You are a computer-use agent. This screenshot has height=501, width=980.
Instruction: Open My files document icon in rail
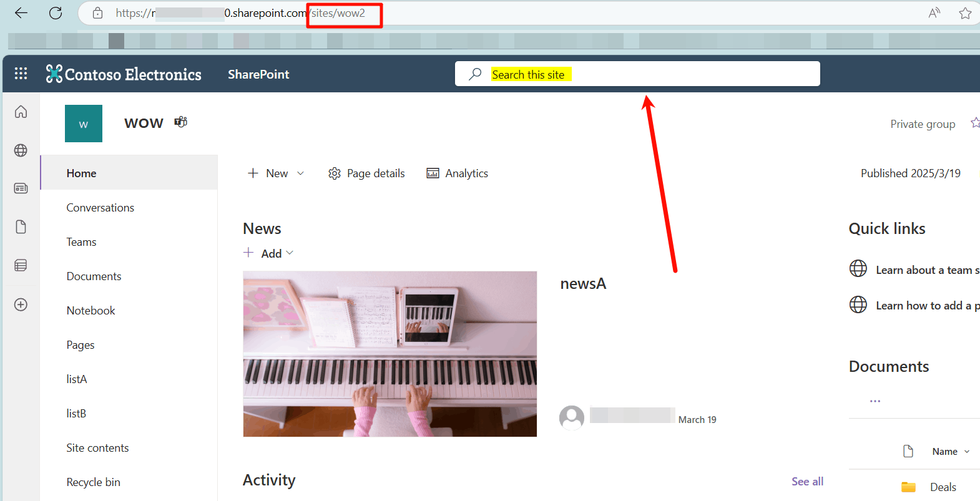pyautogui.click(x=21, y=226)
